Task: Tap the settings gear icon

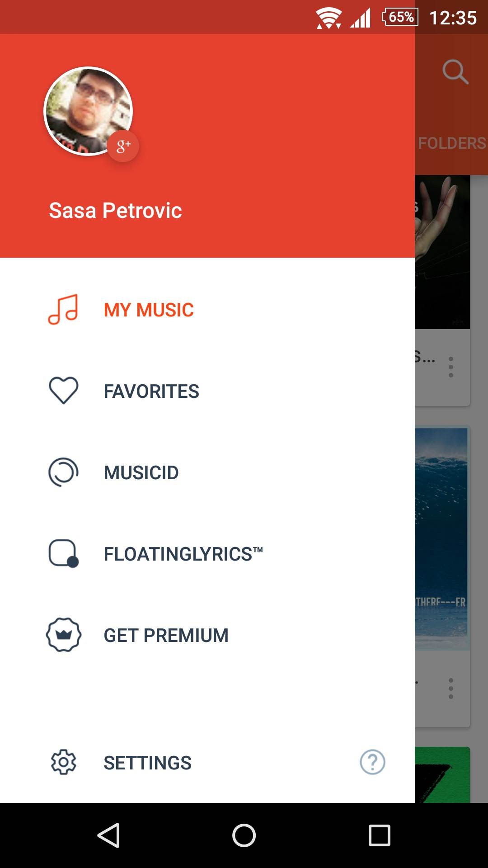Action: tap(63, 763)
